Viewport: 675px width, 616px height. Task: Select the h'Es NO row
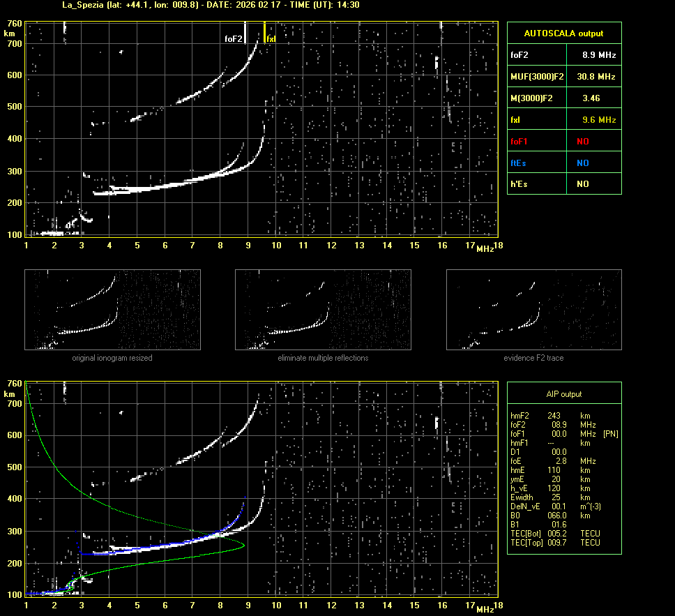(x=563, y=184)
